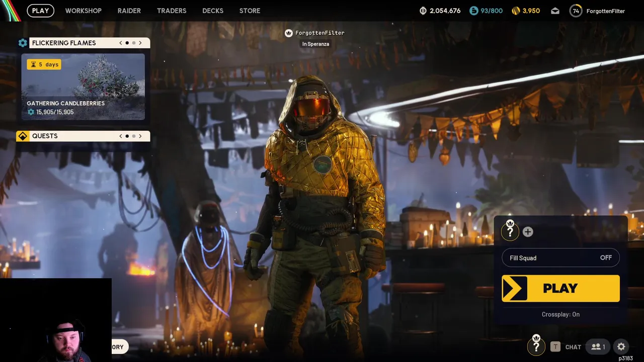
Task: Open the DECKS tab
Action: 213,11
